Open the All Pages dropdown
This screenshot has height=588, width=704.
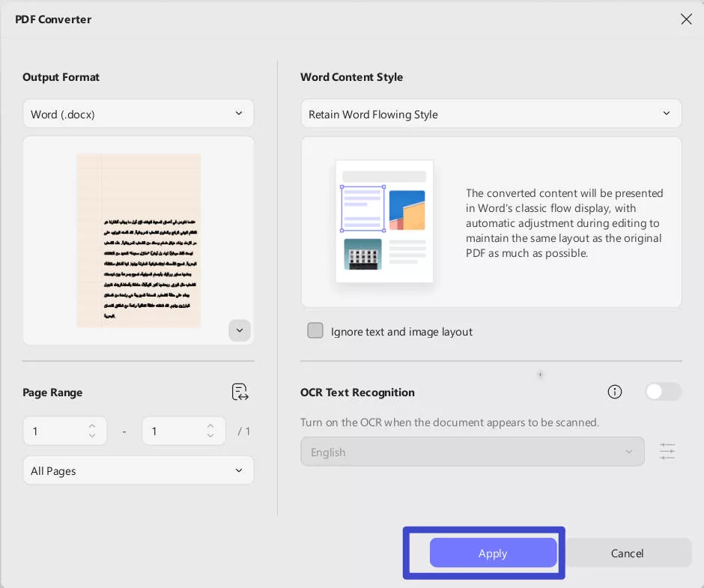tap(139, 470)
